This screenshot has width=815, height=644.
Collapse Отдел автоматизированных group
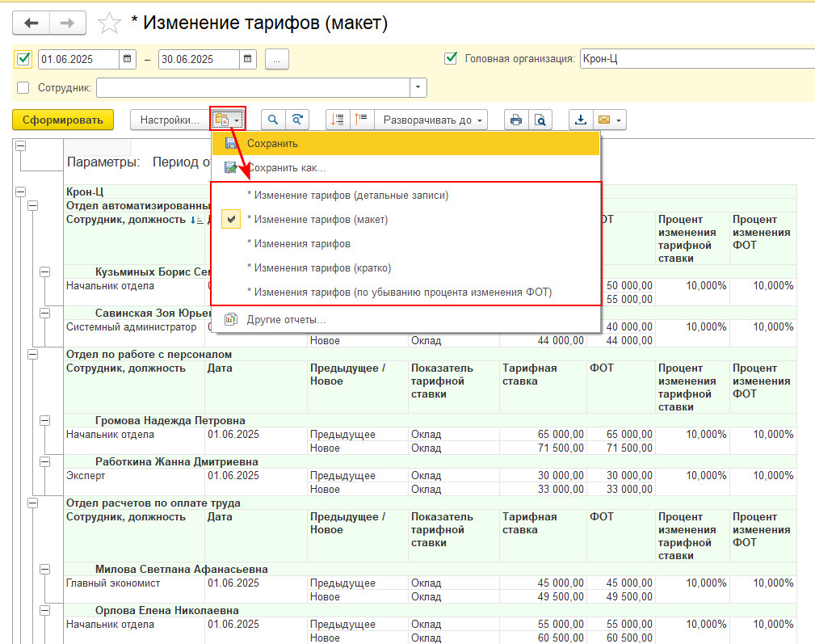pyautogui.click(x=33, y=206)
